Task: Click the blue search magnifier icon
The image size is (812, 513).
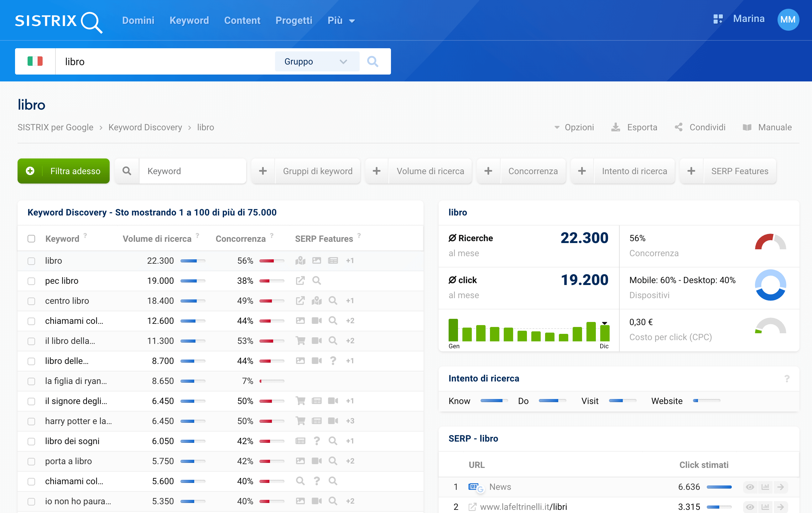Action: point(372,61)
